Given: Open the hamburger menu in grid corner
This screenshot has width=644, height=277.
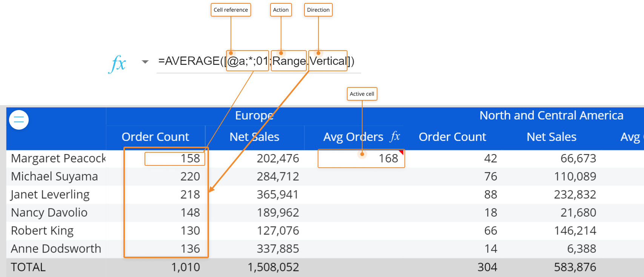Looking at the screenshot, I should pos(19,120).
